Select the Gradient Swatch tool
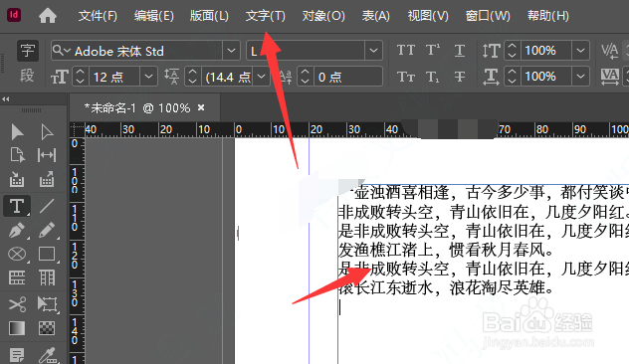 pos(17,328)
